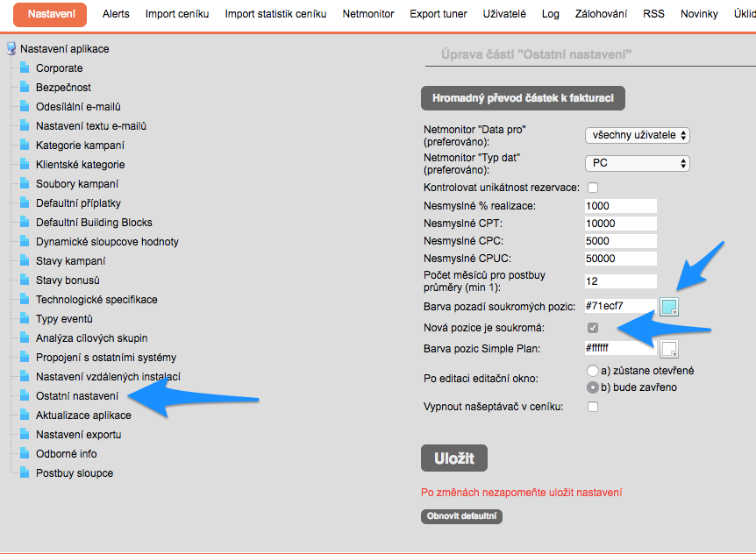Click Obnovit defaultní button

461,516
